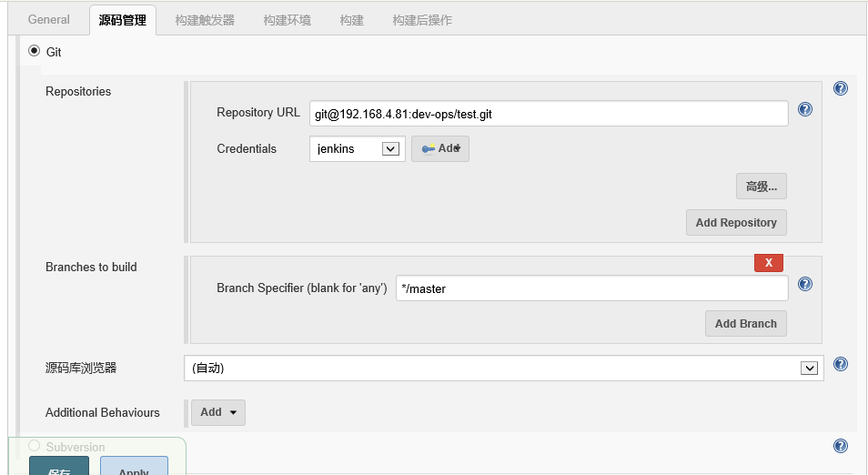Open the 源码库浏览器 (自动) dropdown

(504, 369)
